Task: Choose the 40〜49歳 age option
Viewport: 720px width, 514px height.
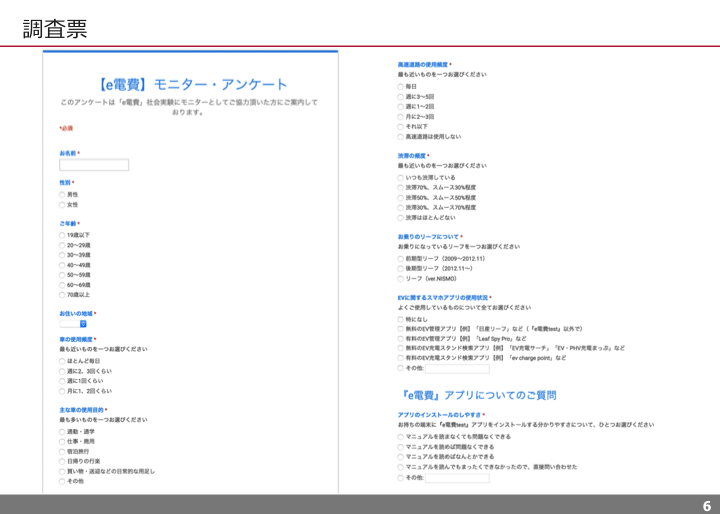Action: 62,265
